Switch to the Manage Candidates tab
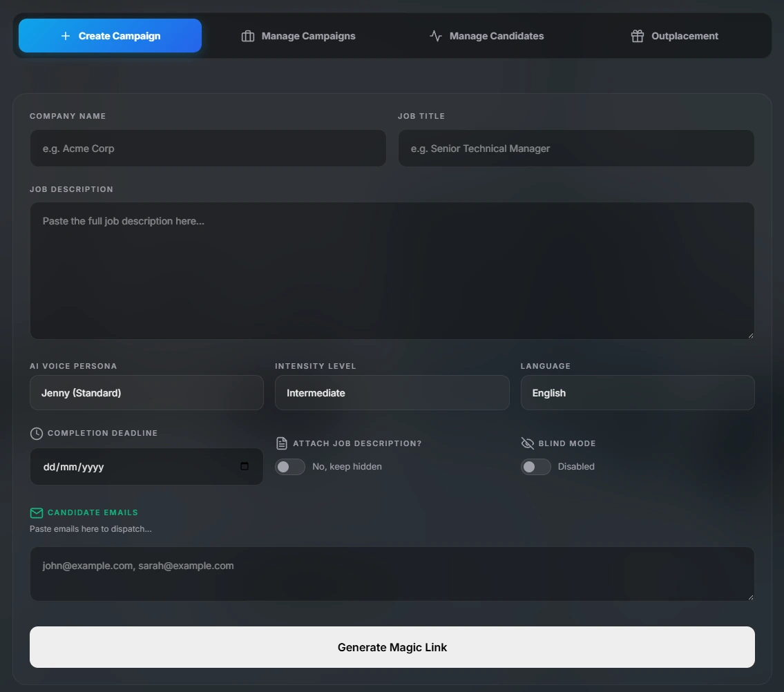Screen dimensions: 784x692 486,35
